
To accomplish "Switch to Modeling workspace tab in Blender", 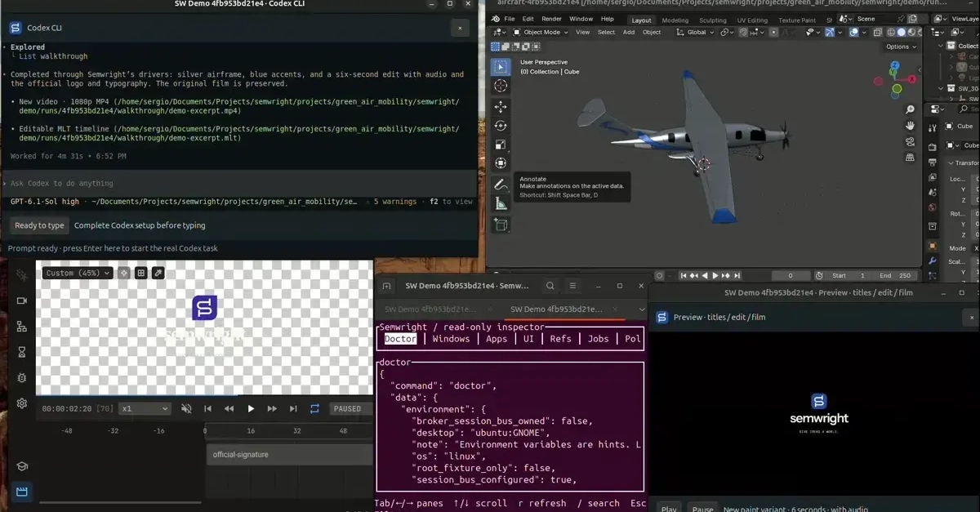I will click(x=675, y=20).
